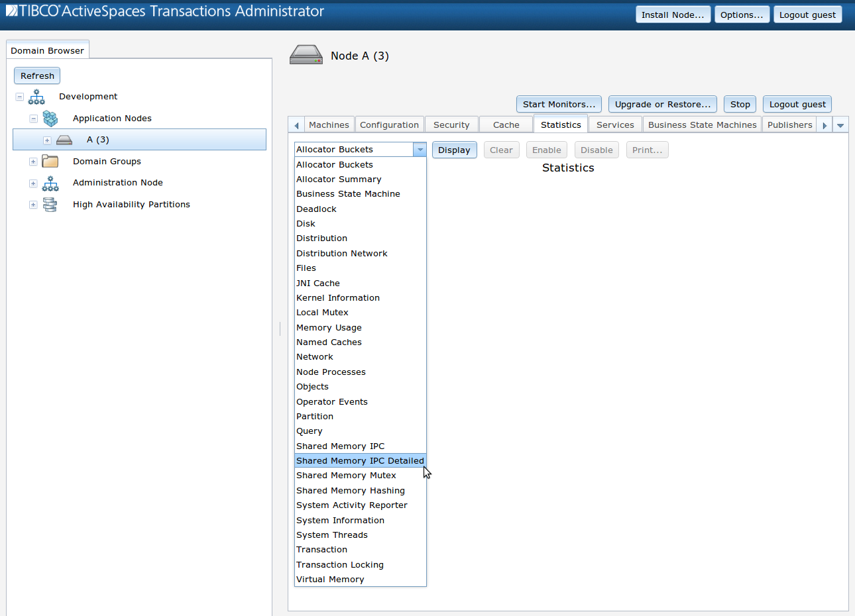The image size is (855, 616).
Task: Click the disk icon next to node A (3)
Action: click(63, 140)
